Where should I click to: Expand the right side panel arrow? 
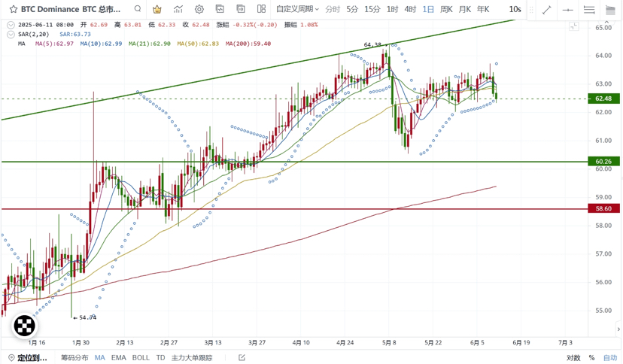tap(618, 329)
